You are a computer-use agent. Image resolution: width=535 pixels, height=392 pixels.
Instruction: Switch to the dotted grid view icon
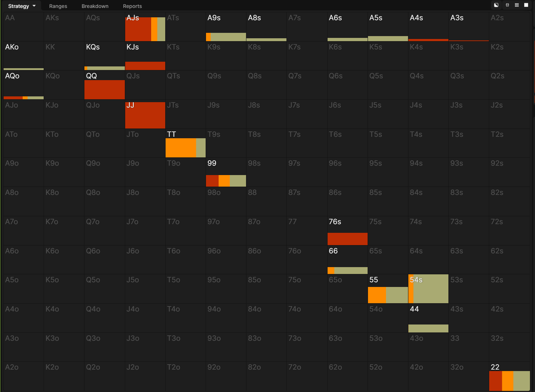pyautogui.click(x=517, y=5)
